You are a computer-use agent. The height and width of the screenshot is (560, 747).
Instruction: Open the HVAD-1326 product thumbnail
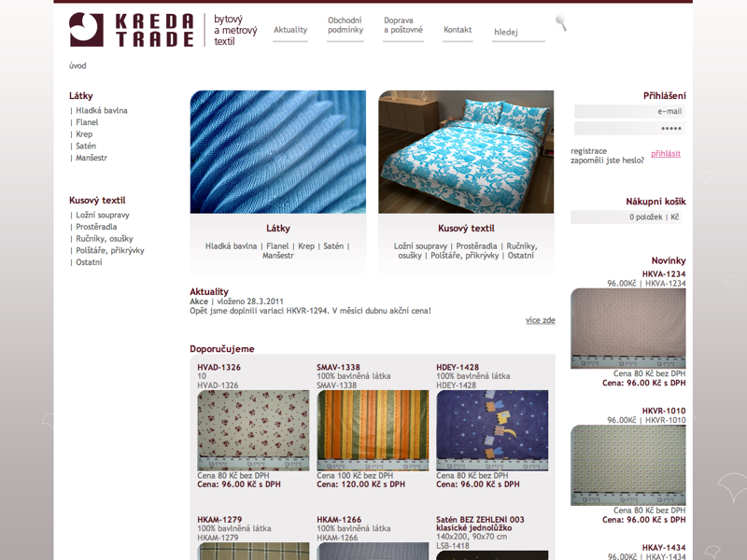coord(253,430)
